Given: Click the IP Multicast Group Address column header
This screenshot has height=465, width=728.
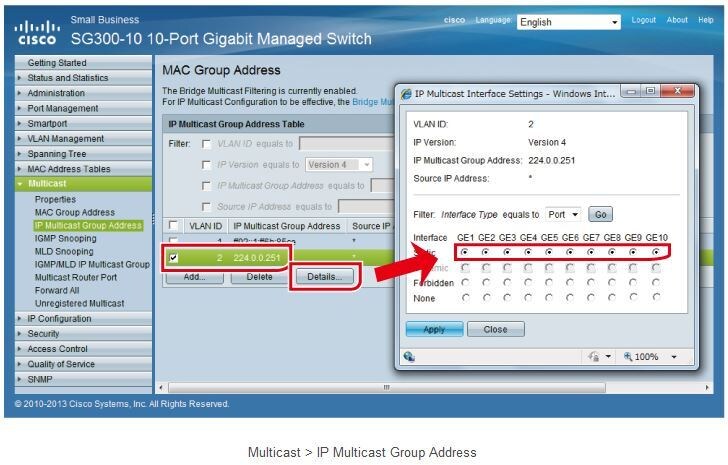Looking at the screenshot, I should (x=286, y=226).
